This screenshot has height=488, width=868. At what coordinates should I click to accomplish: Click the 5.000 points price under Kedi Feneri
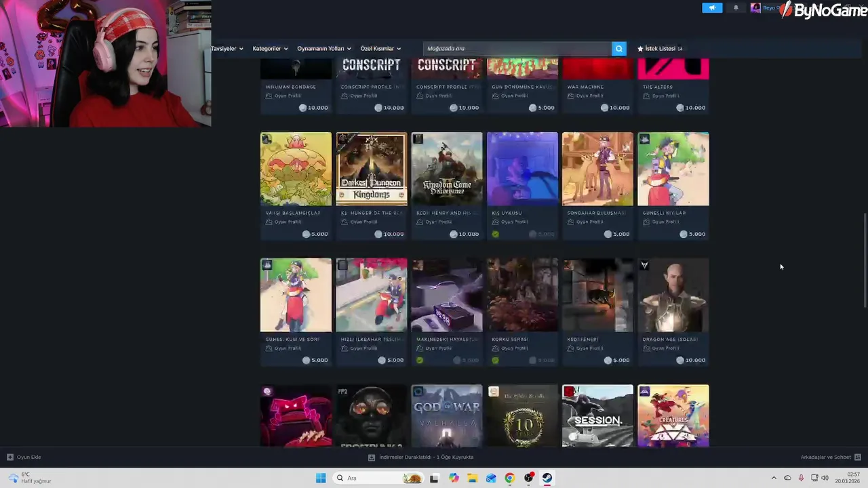pyautogui.click(x=616, y=360)
